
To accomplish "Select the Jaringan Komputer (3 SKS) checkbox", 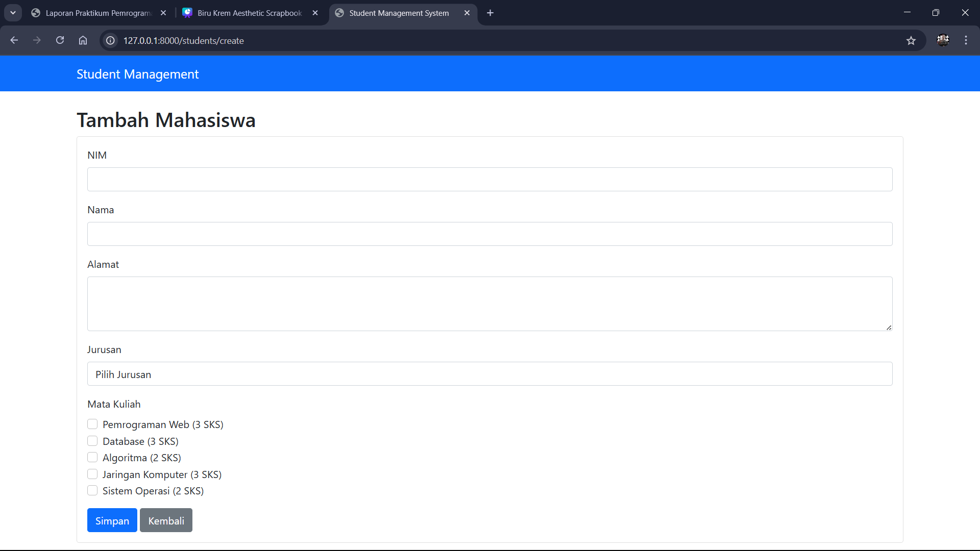I will (92, 474).
